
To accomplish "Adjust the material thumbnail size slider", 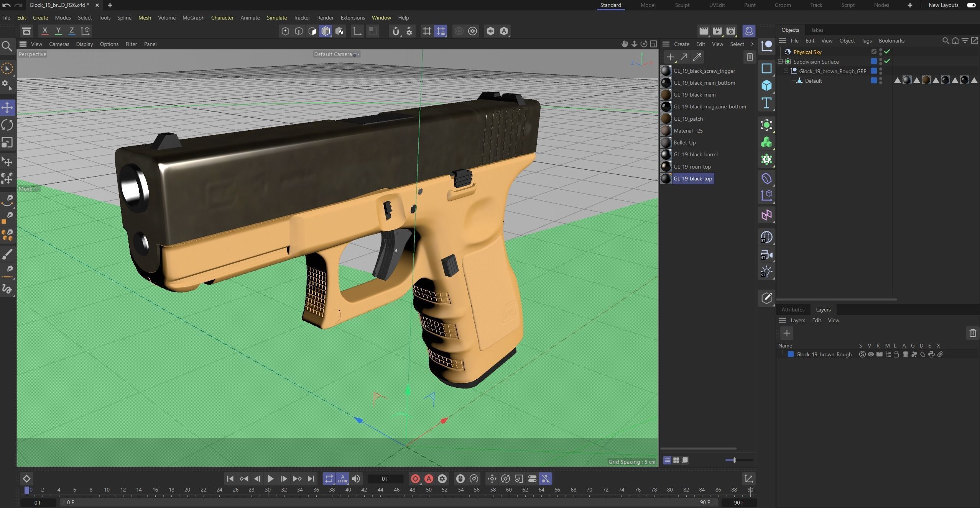I will click(734, 460).
